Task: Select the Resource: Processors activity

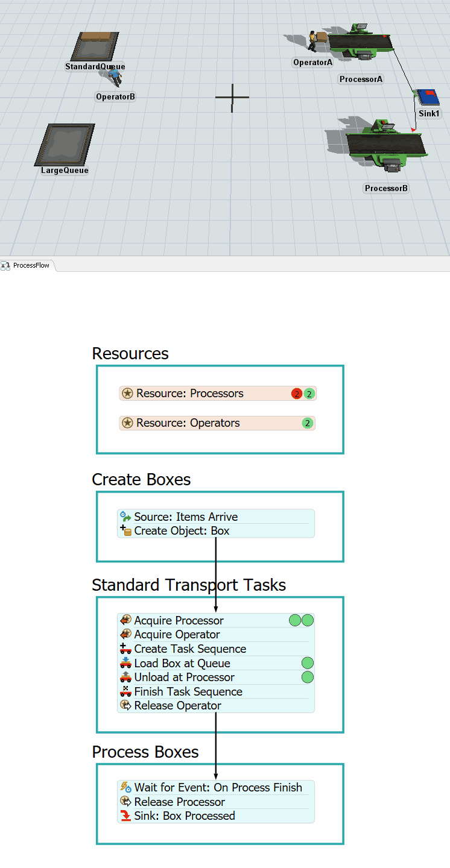Action: point(189,394)
